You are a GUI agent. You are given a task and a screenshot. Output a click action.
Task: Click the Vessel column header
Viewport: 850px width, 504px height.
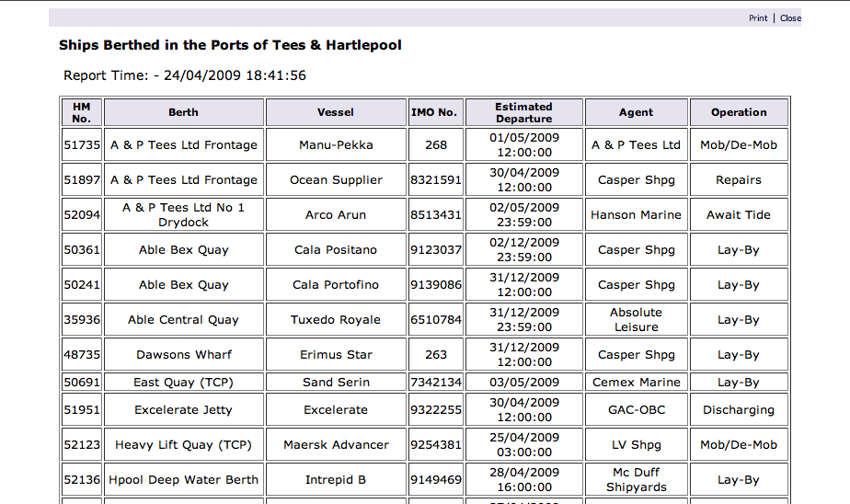(x=336, y=112)
